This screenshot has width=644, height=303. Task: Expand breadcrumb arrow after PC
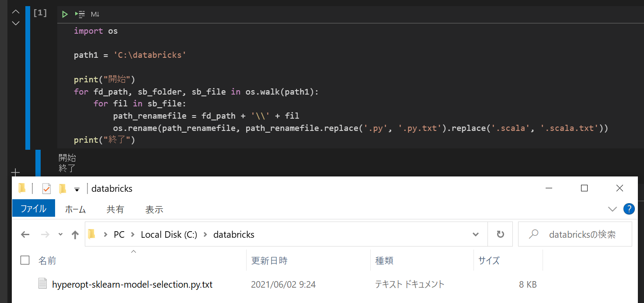[132, 235]
